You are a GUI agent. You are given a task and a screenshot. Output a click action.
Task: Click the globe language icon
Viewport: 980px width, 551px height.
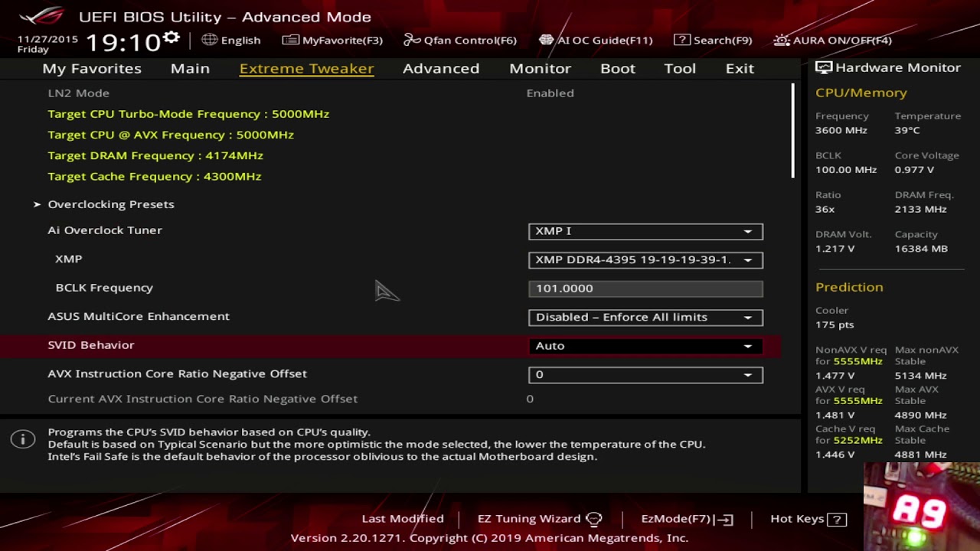(210, 40)
